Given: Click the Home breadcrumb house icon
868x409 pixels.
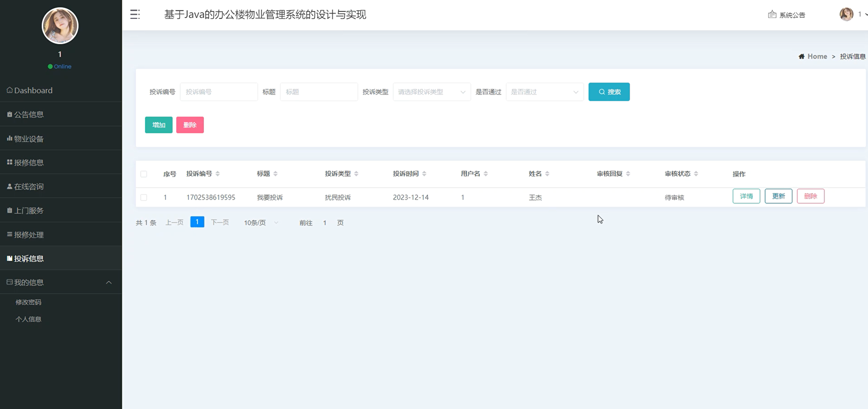Looking at the screenshot, I should coord(801,56).
